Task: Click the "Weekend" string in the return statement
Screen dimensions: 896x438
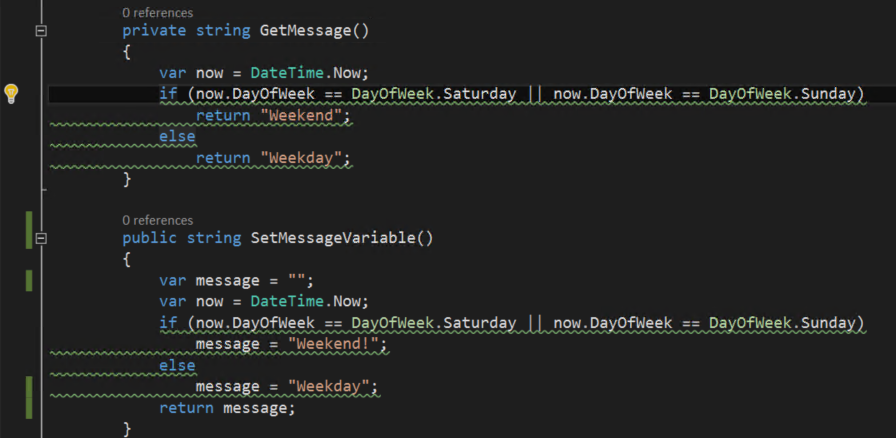Action: 306,116
